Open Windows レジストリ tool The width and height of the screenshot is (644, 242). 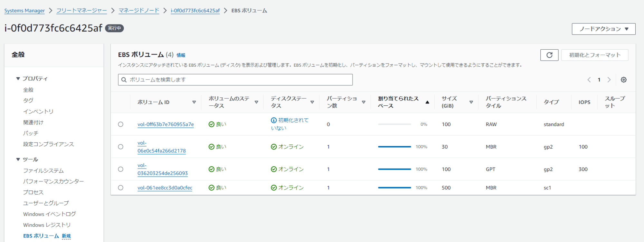pyautogui.click(x=47, y=225)
